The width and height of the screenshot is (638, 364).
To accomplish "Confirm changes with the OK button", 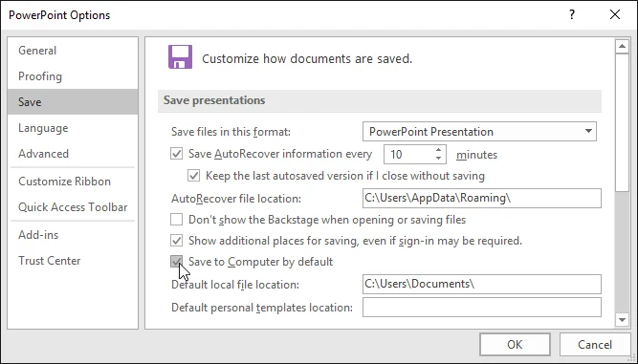I will (x=515, y=345).
